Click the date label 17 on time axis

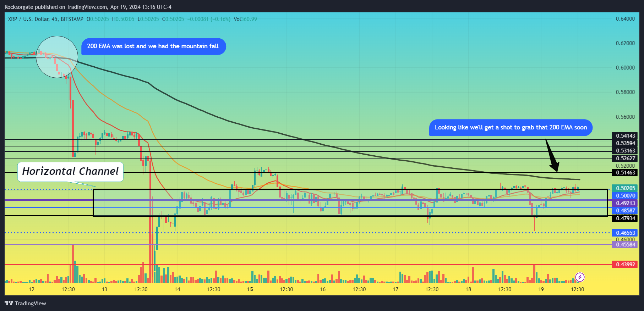(396, 289)
